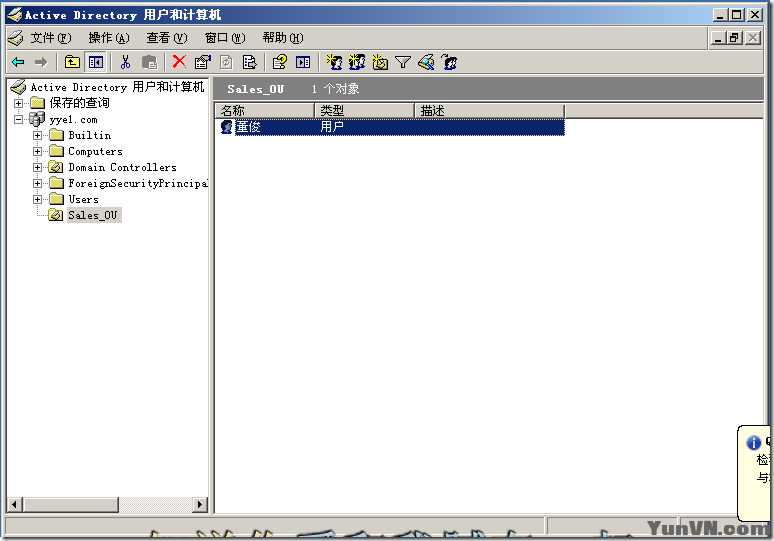
Task: Sort by the 名称 column header
Action: pyautogui.click(x=265, y=111)
